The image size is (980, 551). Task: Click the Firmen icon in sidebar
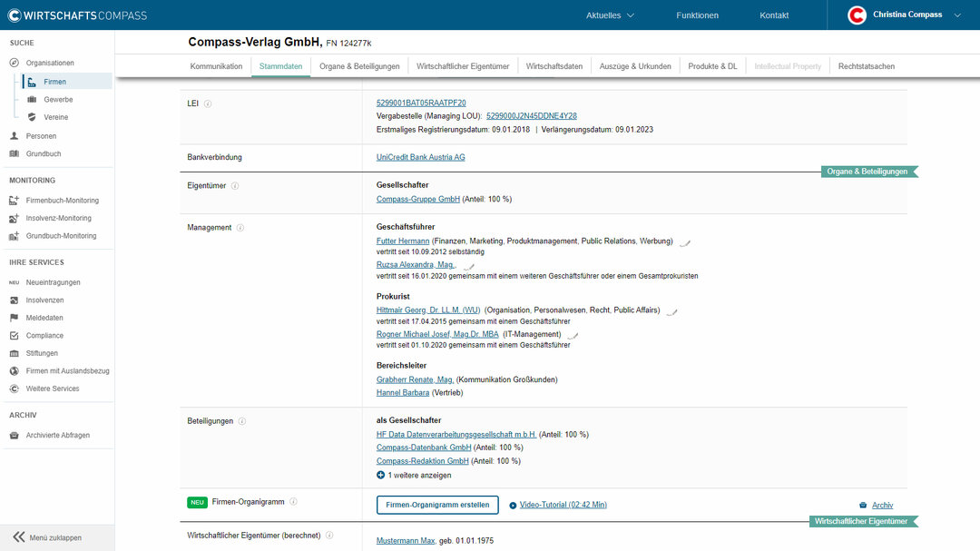(x=32, y=82)
